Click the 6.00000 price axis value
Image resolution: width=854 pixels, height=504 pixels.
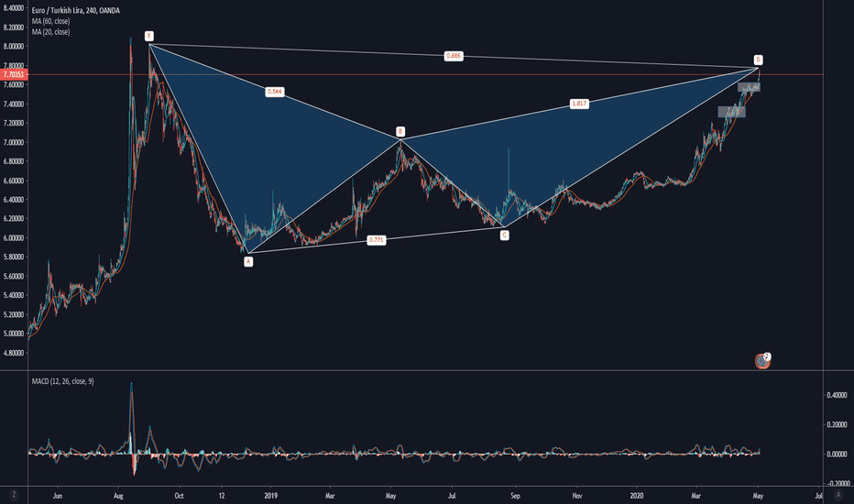point(14,238)
